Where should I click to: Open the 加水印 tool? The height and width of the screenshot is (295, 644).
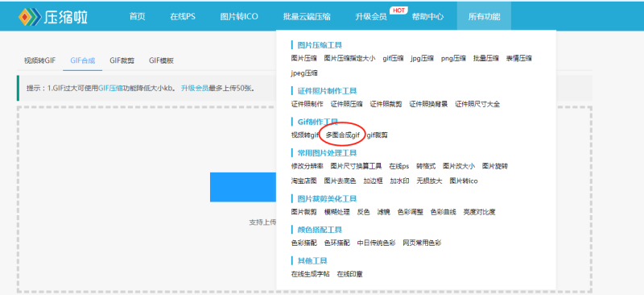coord(399,181)
